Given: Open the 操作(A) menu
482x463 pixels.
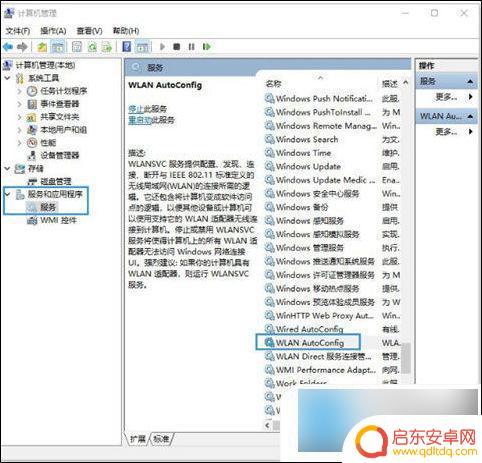Looking at the screenshot, I should (x=53, y=31).
